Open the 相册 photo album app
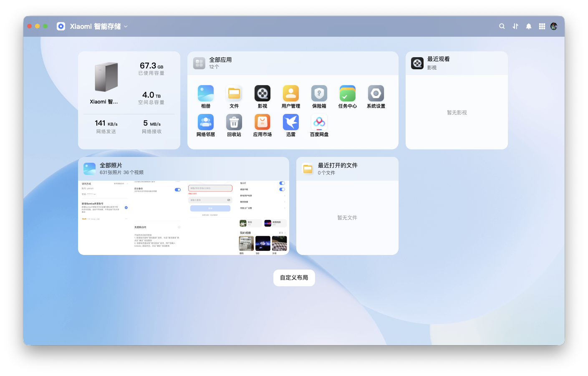Viewport: 588px width, 376px height. coord(206,93)
